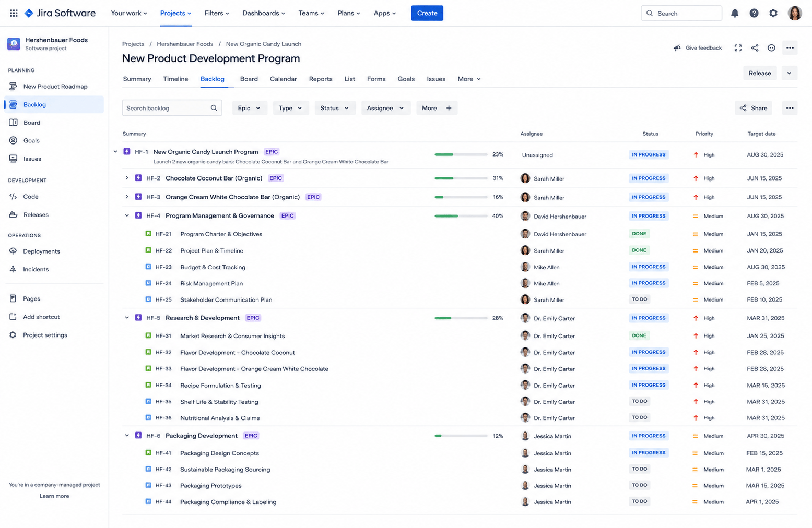Open the Status filter dropdown
The image size is (812, 528).
[x=335, y=108]
